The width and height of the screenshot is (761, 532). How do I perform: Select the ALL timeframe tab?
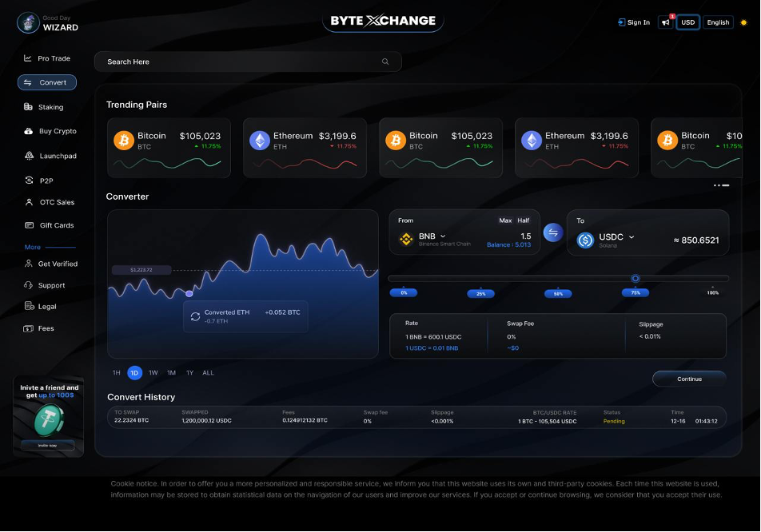[208, 372]
